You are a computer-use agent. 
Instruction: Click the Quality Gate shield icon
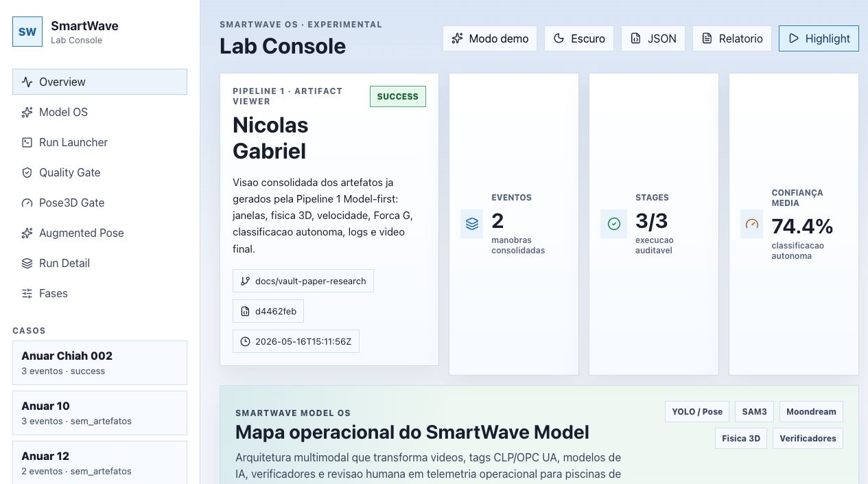point(27,172)
